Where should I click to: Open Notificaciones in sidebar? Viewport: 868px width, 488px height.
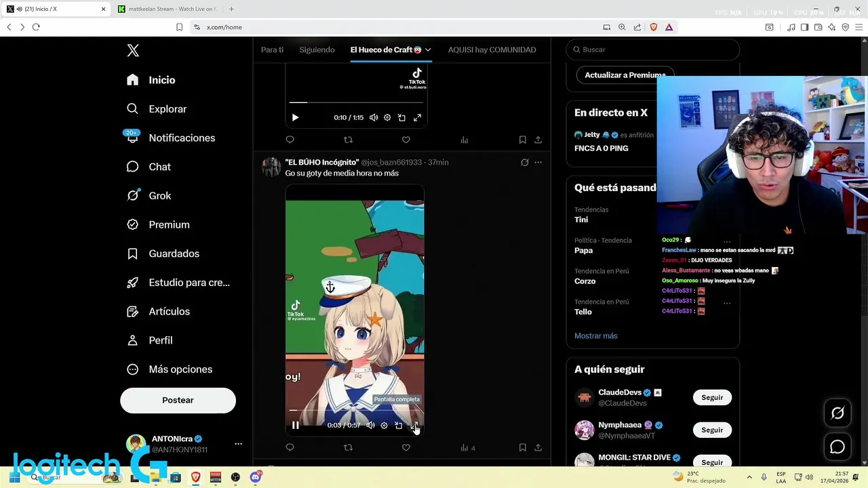(171, 138)
